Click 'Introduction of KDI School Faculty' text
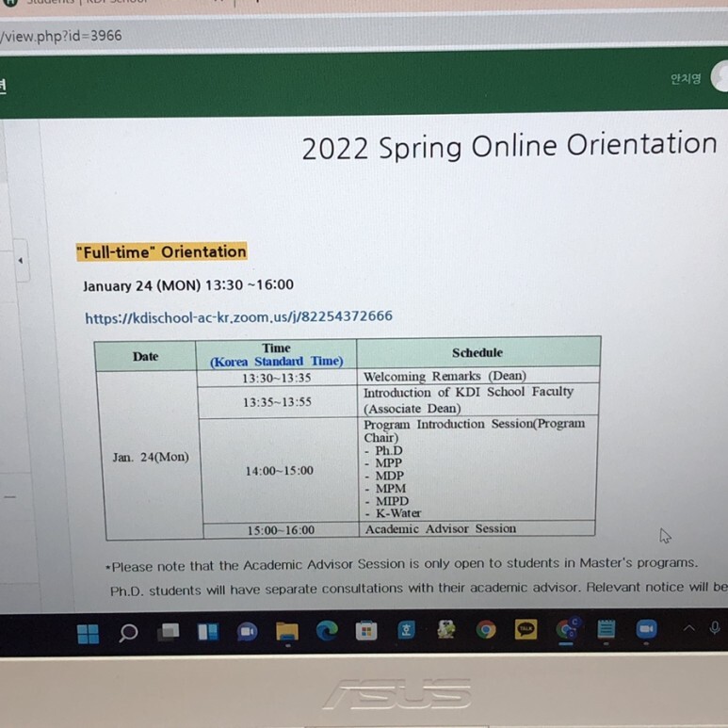 tap(468, 393)
